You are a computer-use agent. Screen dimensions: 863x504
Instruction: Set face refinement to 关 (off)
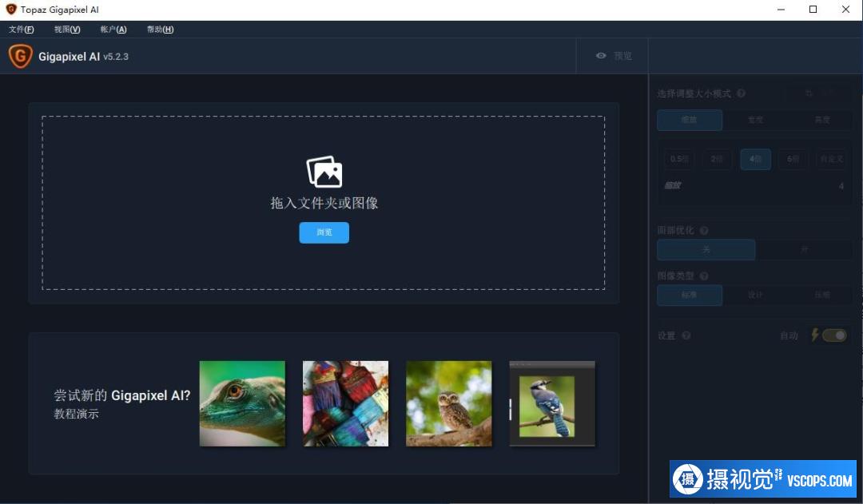pyautogui.click(x=706, y=250)
